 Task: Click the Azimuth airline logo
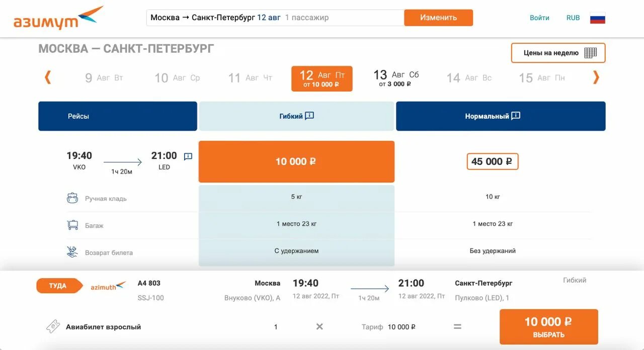click(58, 18)
